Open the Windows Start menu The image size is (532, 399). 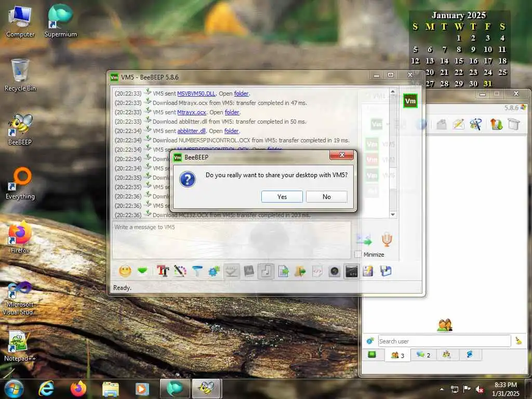click(x=14, y=389)
